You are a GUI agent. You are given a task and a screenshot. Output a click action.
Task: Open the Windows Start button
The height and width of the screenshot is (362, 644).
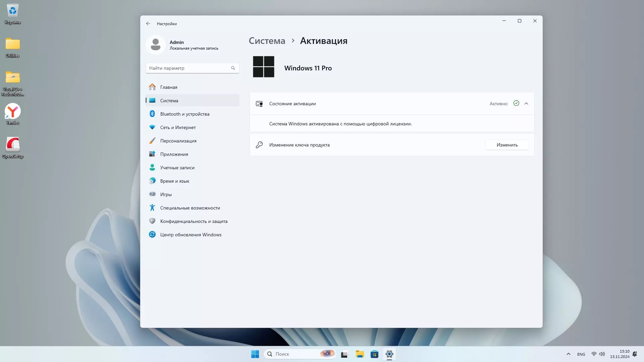pos(255,354)
